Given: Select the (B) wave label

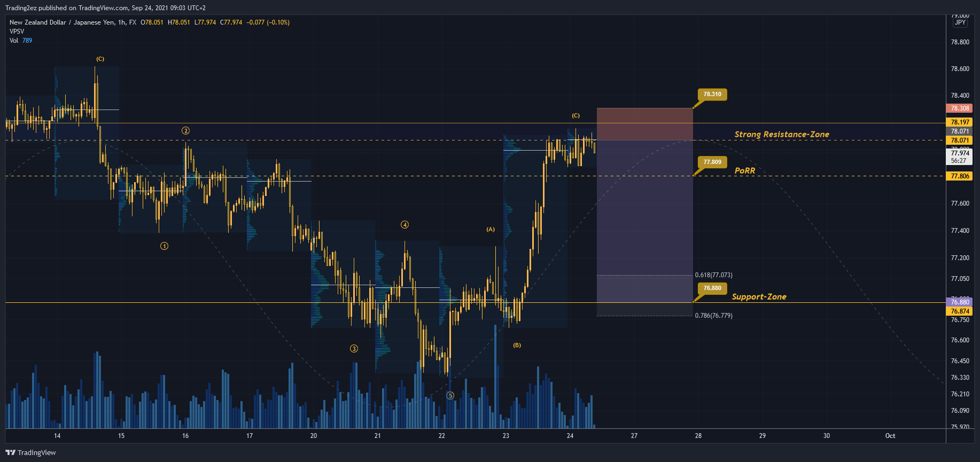Looking at the screenshot, I should 517,346.
